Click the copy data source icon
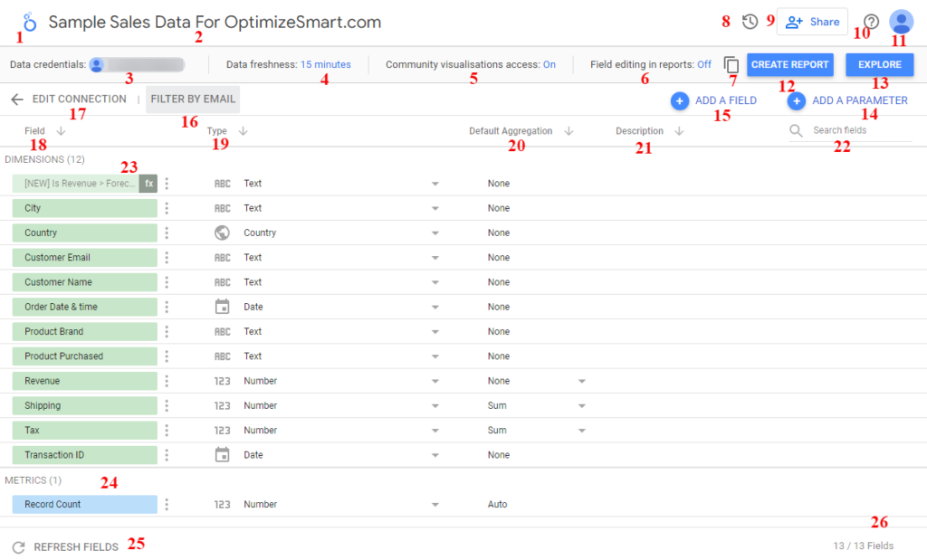The height and width of the screenshot is (560, 927). [x=731, y=65]
